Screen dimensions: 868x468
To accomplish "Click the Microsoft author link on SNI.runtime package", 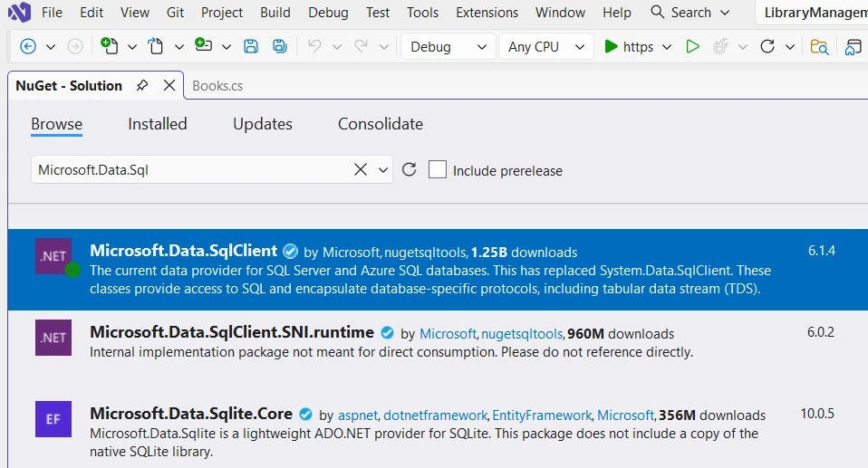I will point(448,333).
